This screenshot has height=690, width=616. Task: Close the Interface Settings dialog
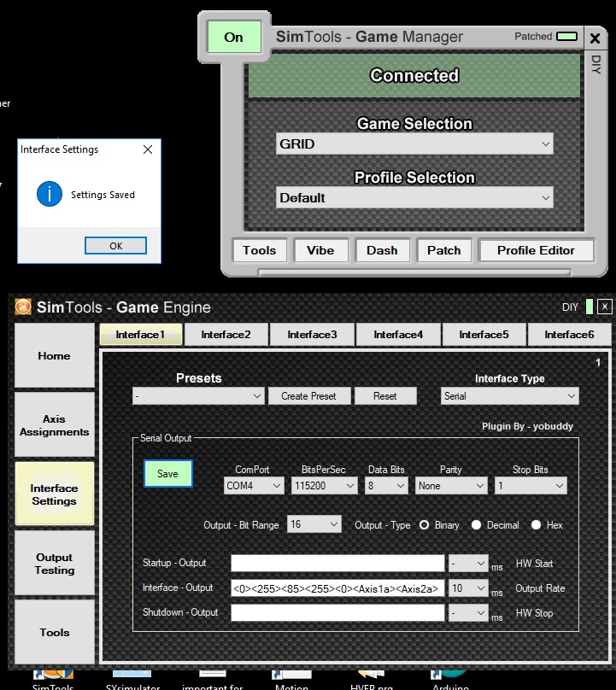(x=148, y=149)
